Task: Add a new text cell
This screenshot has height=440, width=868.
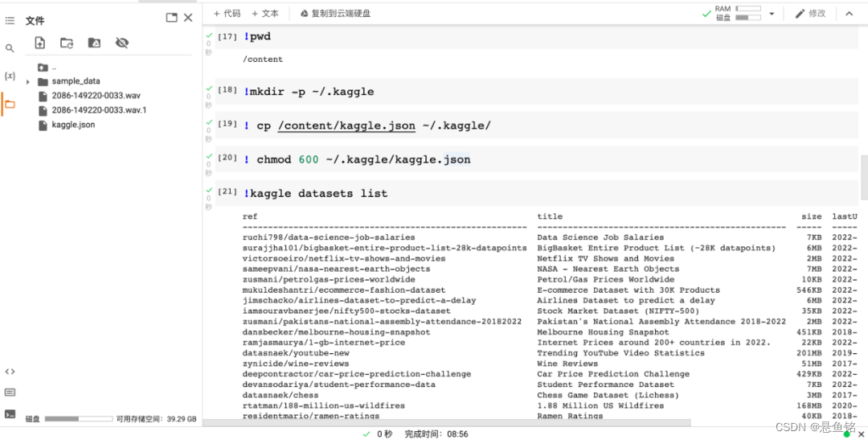Action: [x=265, y=14]
